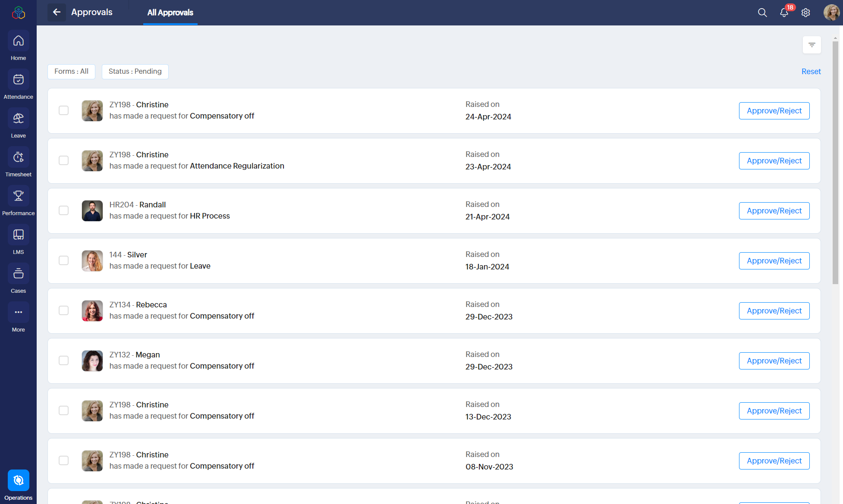Select the checkbox for Randall's HR Process request
The width and height of the screenshot is (843, 504).
(64, 210)
